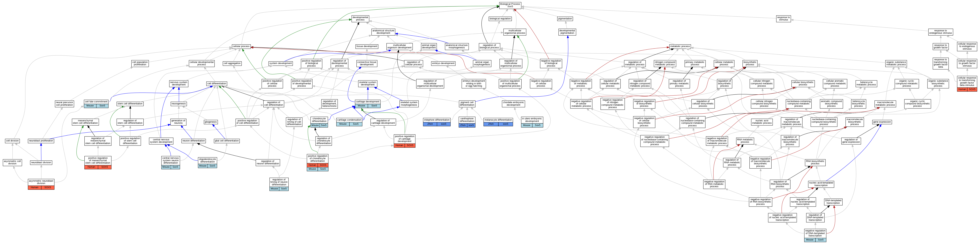Click the 'skeletal system development' node
980x244 pixels.
click(368, 84)
